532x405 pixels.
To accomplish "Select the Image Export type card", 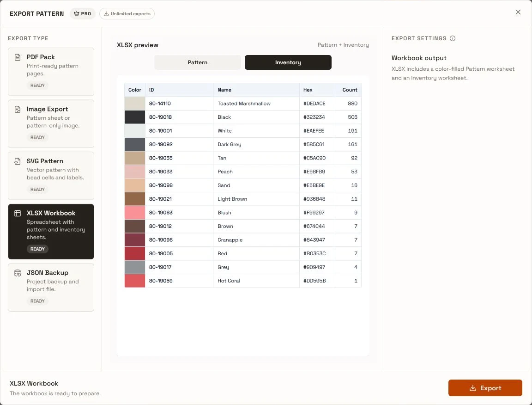I will tap(51, 124).
